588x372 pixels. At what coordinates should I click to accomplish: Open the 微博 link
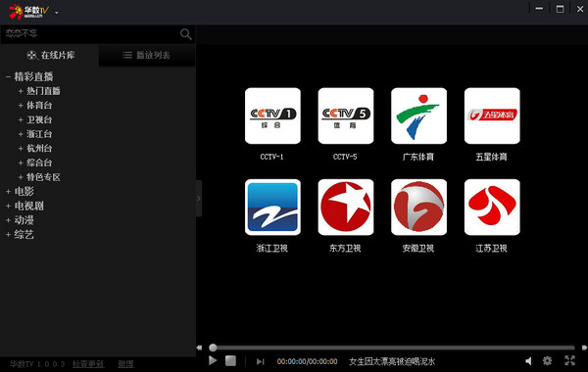[x=125, y=364]
